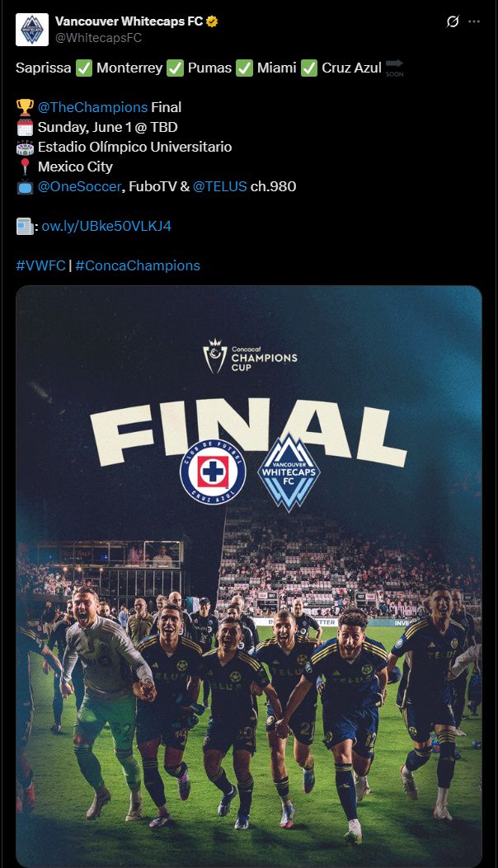Follow the ow.ly/UBke50VLKJ4 link
The image size is (498, 868).
tap(106, 226)
